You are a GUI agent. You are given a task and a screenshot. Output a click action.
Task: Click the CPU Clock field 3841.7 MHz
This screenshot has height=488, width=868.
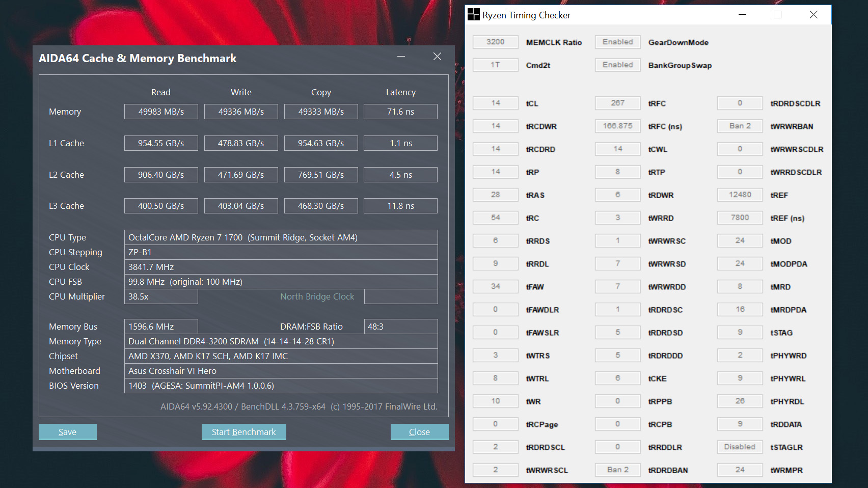[x=281, y=267]
